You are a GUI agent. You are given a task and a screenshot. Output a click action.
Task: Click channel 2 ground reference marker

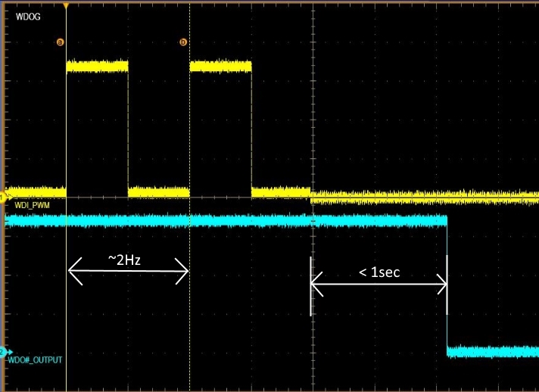[5, 352]
